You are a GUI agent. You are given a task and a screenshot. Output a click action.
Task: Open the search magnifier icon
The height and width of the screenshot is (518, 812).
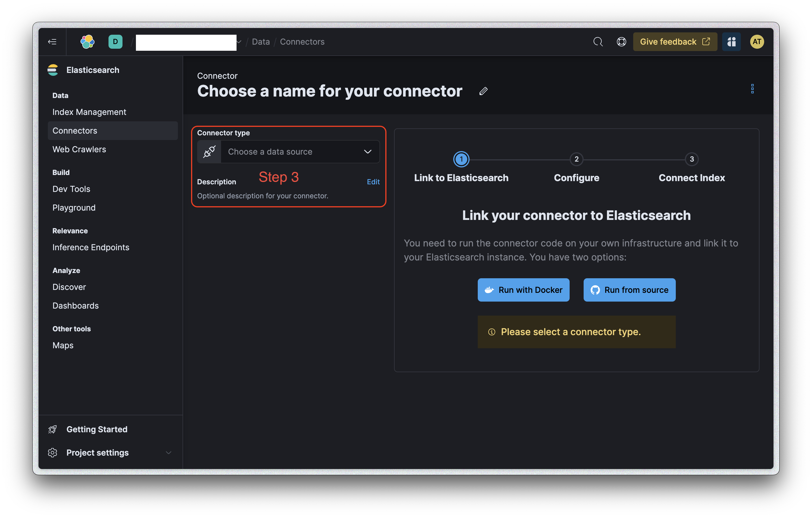(x=598, y=42)
